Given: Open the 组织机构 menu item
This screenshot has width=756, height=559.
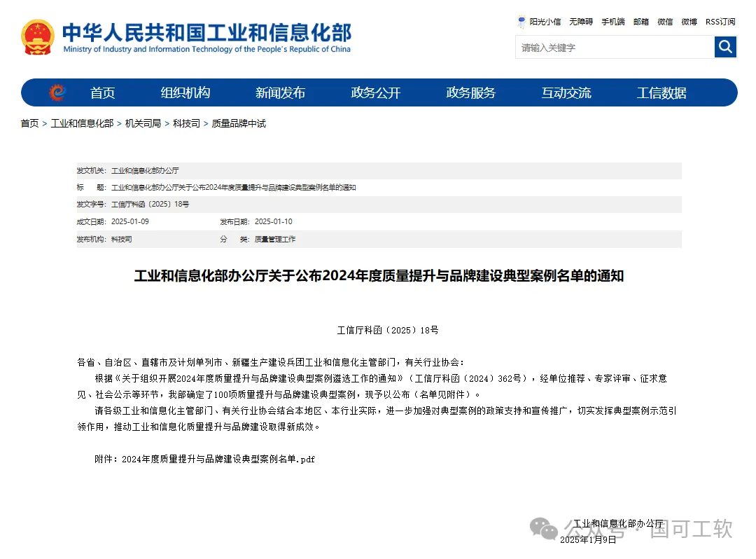Looking at the screenshot, I should click(x=185, y=92).
